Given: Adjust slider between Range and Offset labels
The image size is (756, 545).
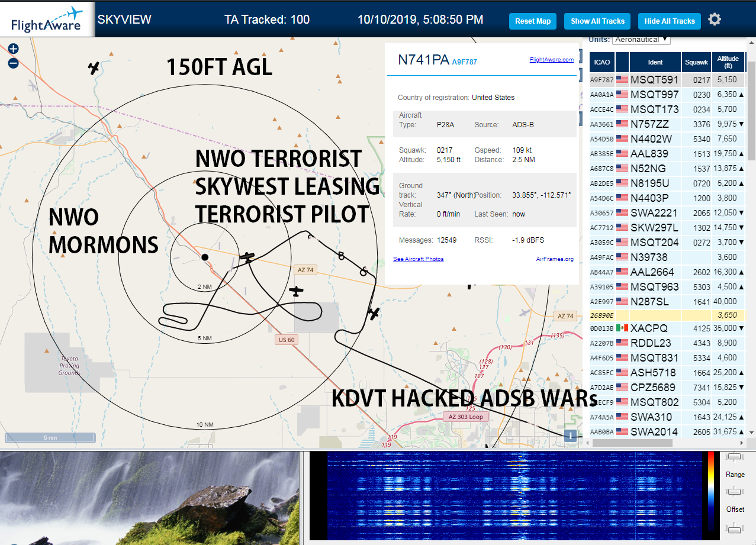Looking at the screenshot, I should [x=735, y=491].
